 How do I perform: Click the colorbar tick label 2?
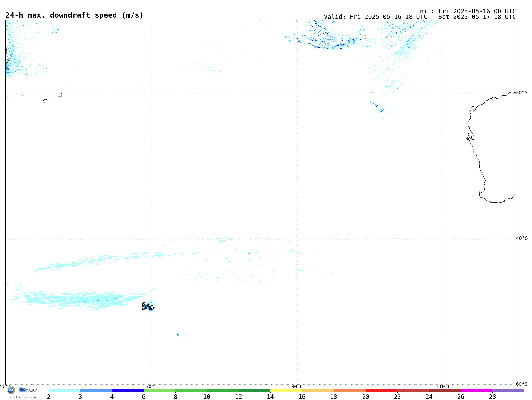[49, 397]
